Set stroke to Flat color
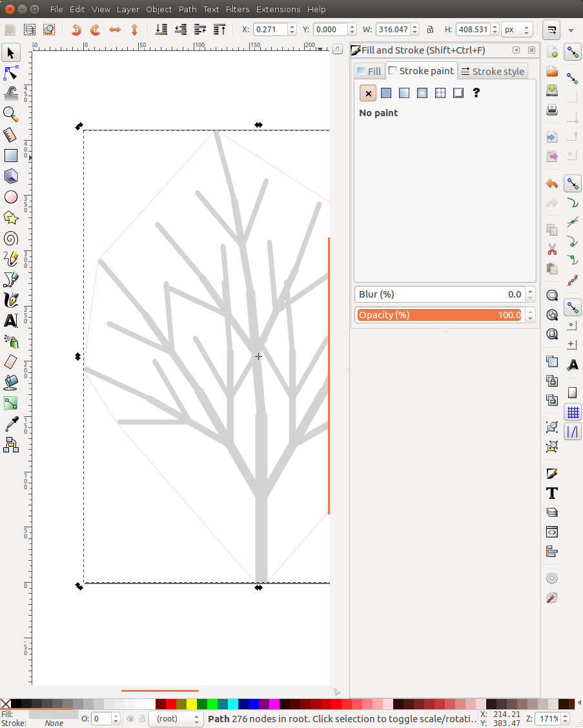 (385, 93)
